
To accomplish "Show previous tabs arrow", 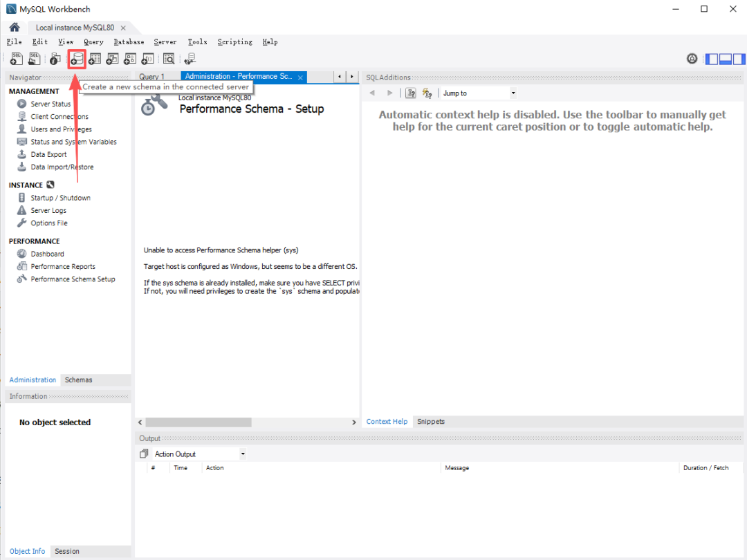I will click(339, 76).
